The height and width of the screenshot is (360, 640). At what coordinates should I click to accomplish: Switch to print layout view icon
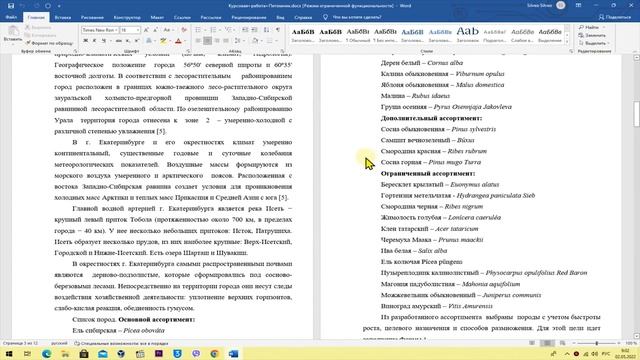(547, 343)
